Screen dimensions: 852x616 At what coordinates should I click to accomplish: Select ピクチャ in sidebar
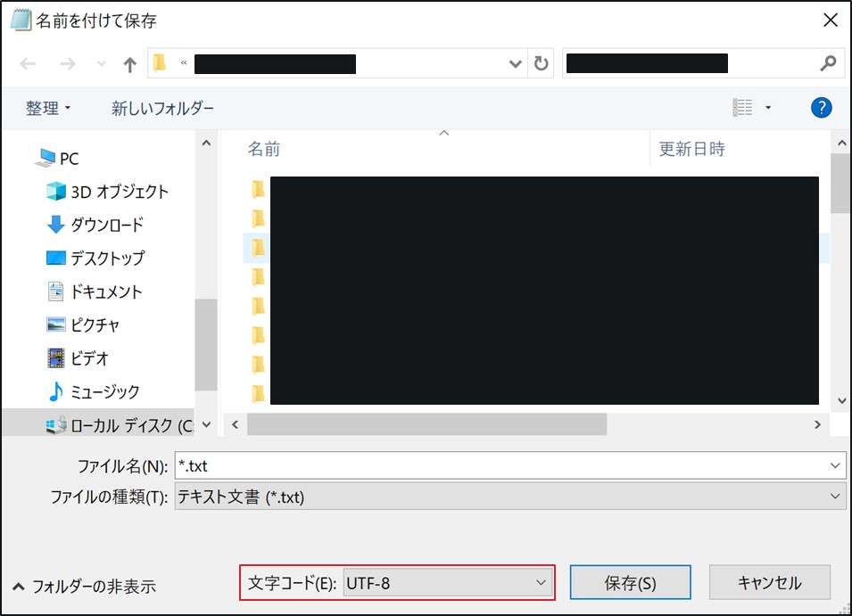95,324
